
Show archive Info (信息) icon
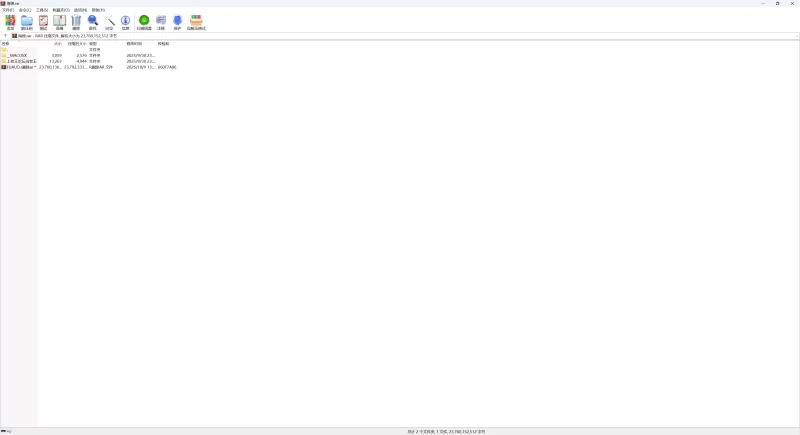pos(125,21)
